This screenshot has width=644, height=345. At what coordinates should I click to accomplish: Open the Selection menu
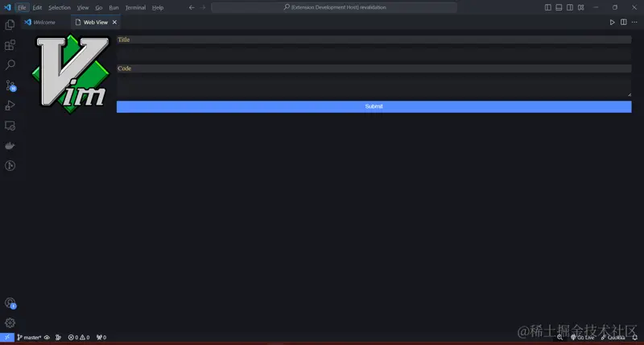[x=60, y=7]
